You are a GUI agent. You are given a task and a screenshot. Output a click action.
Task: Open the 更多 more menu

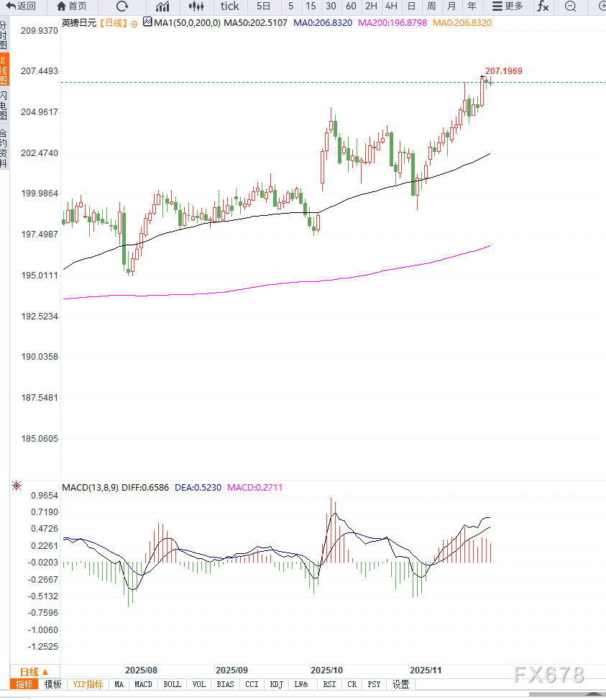tap(508, 6)
